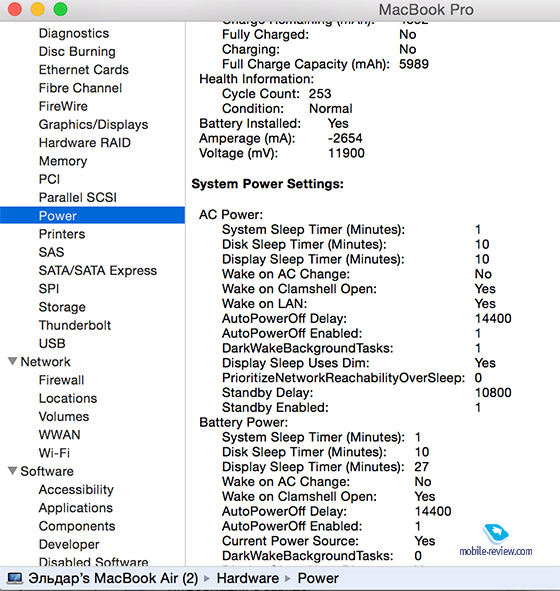Screen dimensions: 560x591
Task: Open the Fibre Channel entry
Action: tap(80, 88)
